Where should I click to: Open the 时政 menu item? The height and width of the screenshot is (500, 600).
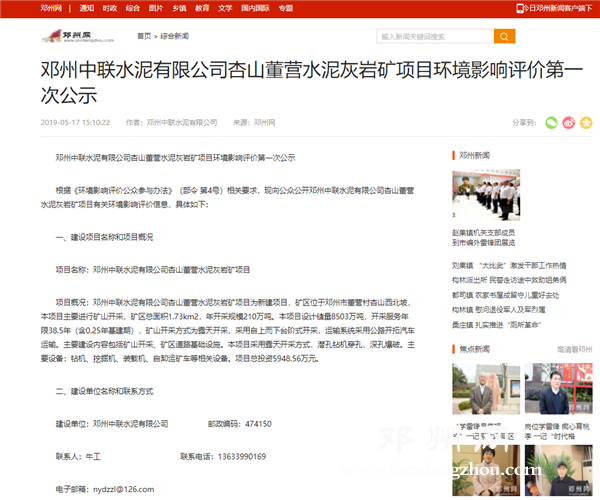click(110, 8)
